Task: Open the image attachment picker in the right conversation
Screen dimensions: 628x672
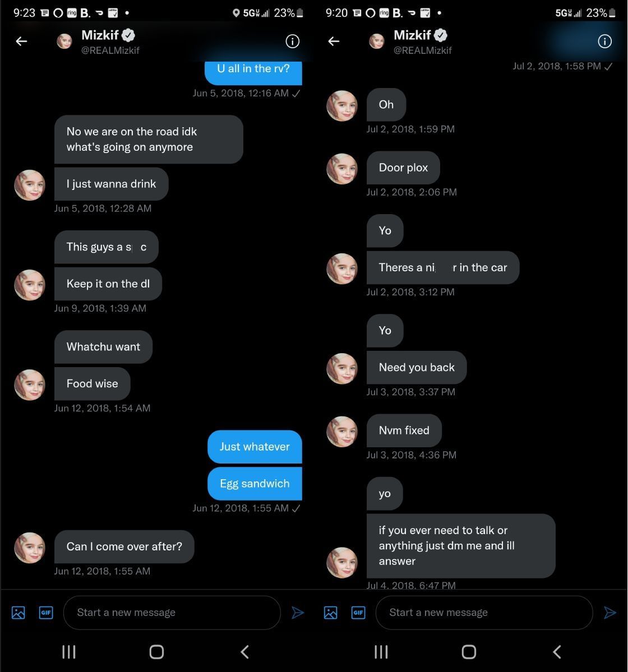Action: tap(330, 613)
